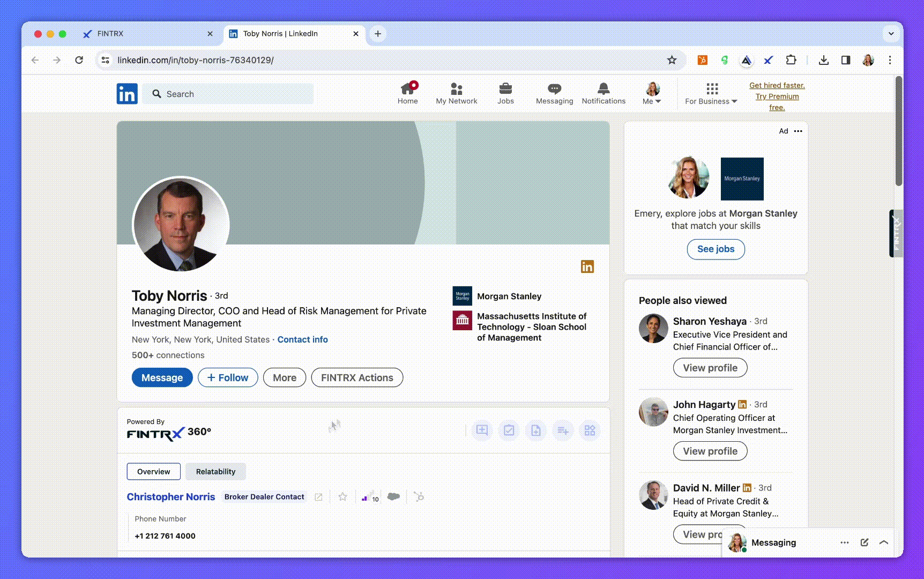The width and height of the screenshot is (924, 579).
Task: Click See jobs at Morgan Stanley
Action: (x=716, y=249)
